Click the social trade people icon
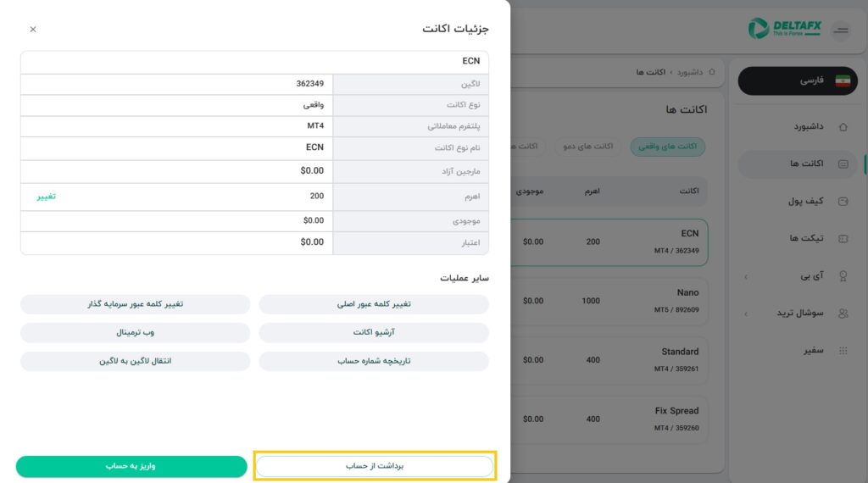This screenshot has width=868, height=483. pos(843,314)
